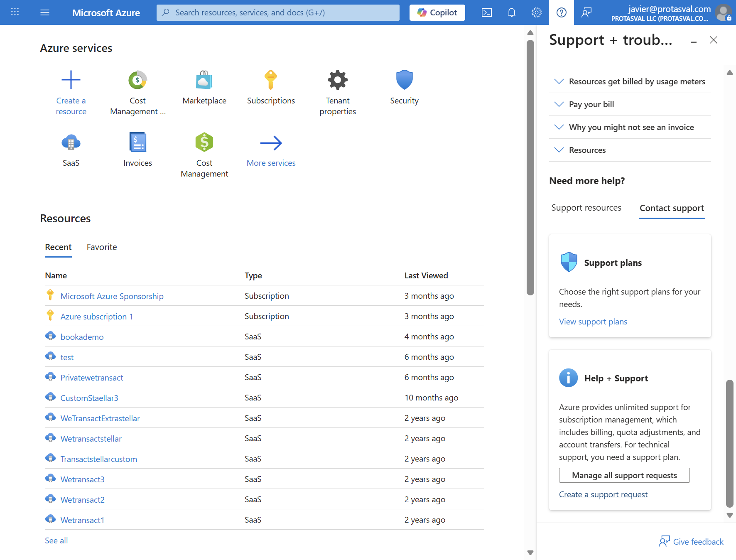
Task: Open the javier@protasval.com account menu
Action: pyautogui.click(x=671, y=12)
